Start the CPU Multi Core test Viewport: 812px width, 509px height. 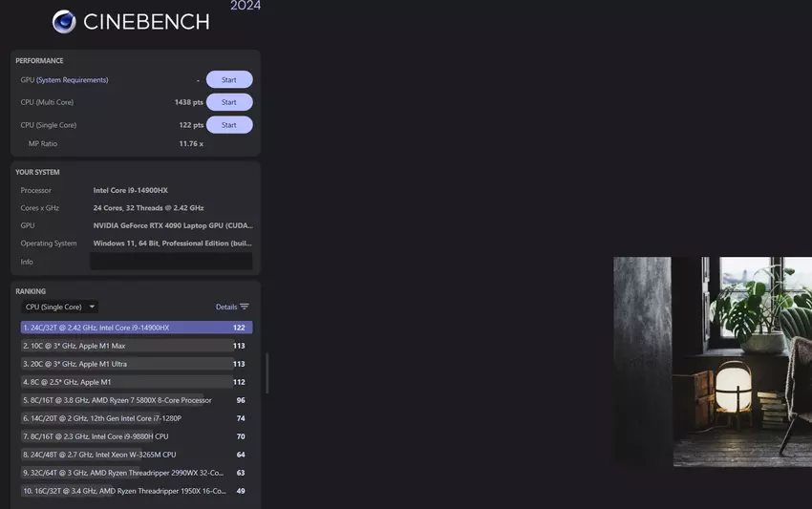(229, 102)
